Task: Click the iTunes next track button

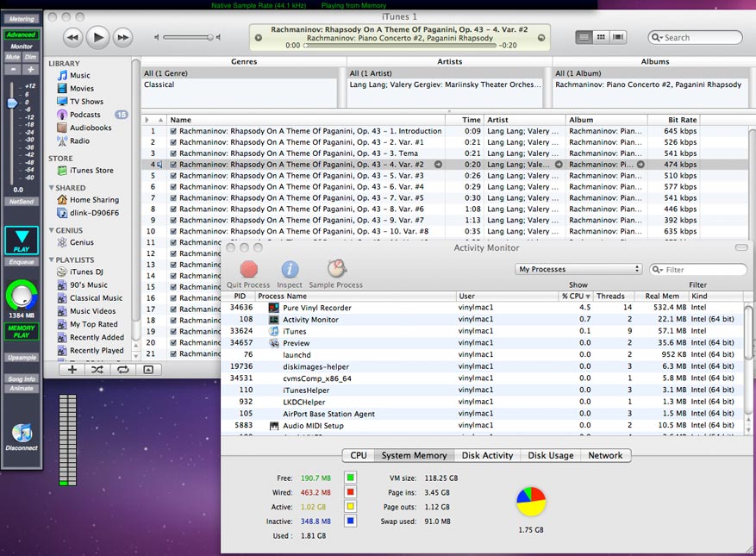Action: coord(123,38)
